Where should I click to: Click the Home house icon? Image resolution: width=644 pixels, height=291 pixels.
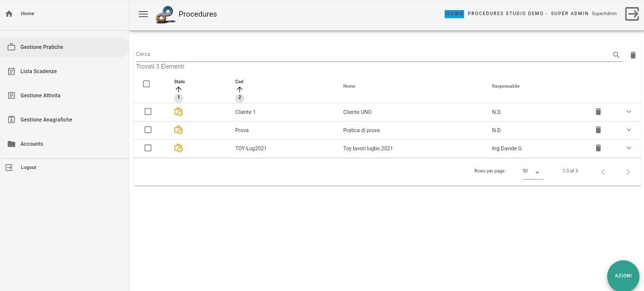9,14
